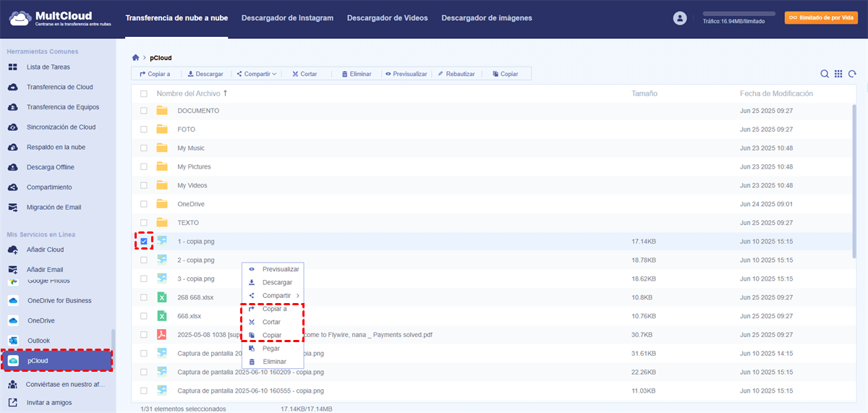
Task: Click Eliminar toolbar button
Action: pos(355,74)
